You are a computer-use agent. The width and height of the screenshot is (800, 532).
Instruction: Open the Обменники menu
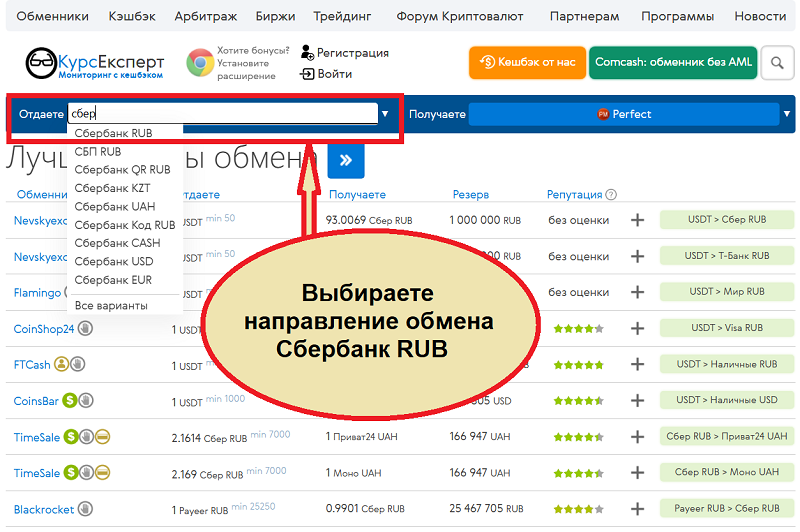click(53, 16)
